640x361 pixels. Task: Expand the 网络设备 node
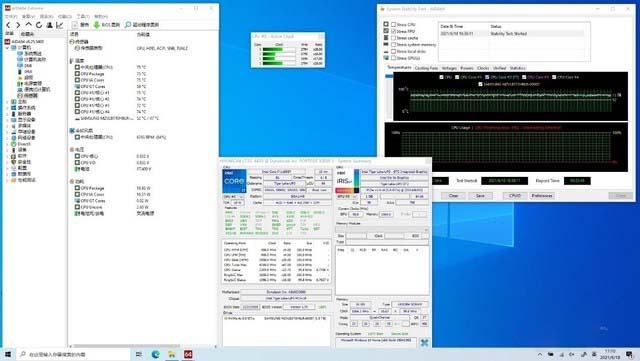tap(7, 138)
